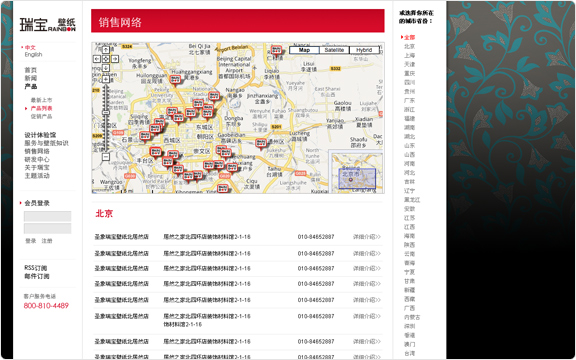Screen dimensions: 576x360
Task: Click the store marker near Tongzhou
Action: [261, 144]
